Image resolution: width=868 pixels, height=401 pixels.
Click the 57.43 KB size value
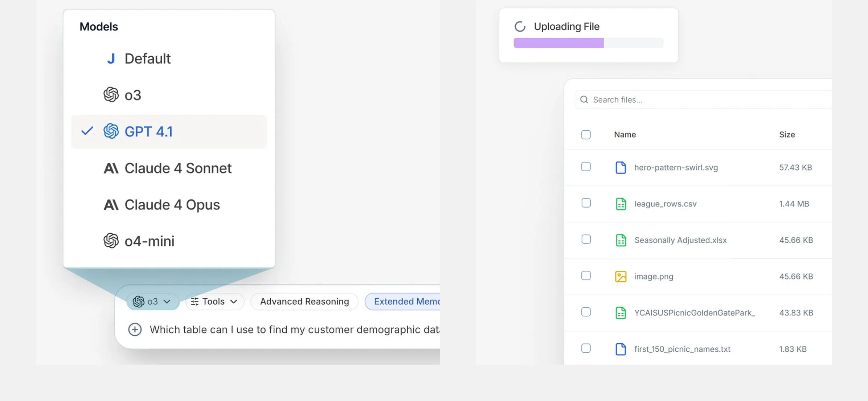[795, 167]
